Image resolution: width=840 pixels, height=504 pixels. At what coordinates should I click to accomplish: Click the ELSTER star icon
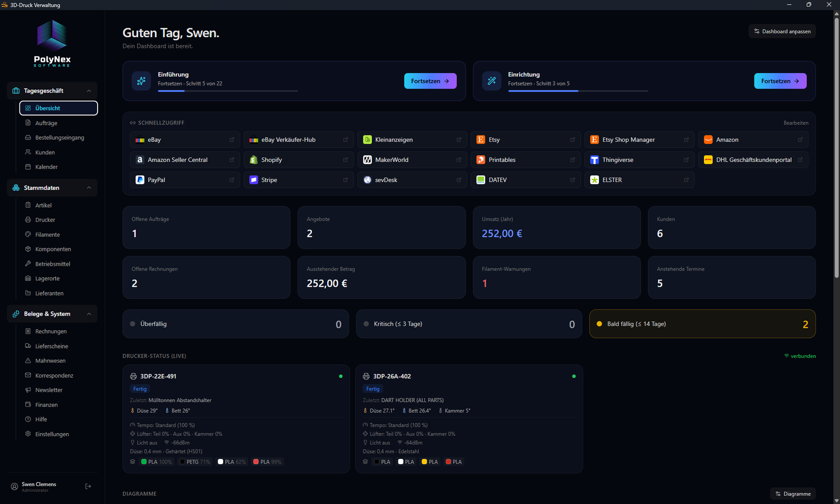tap(594, 180)
